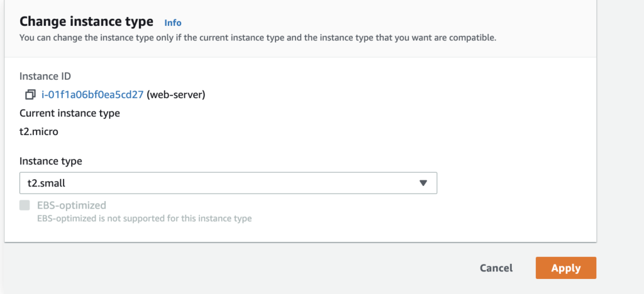Viewport: 644px width, 294px height.
Task: Click the dropdown arrow triangle in Instance type
Action: point(423,183)
